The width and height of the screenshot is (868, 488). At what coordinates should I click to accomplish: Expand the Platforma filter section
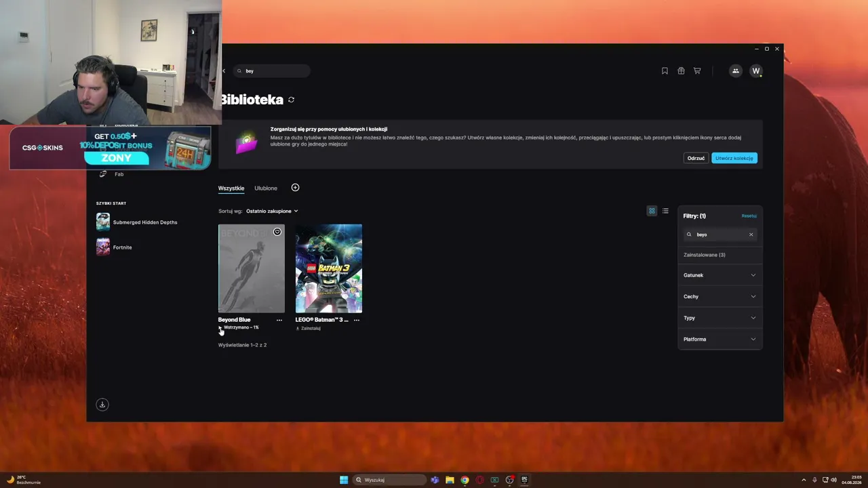pos(719,339)
